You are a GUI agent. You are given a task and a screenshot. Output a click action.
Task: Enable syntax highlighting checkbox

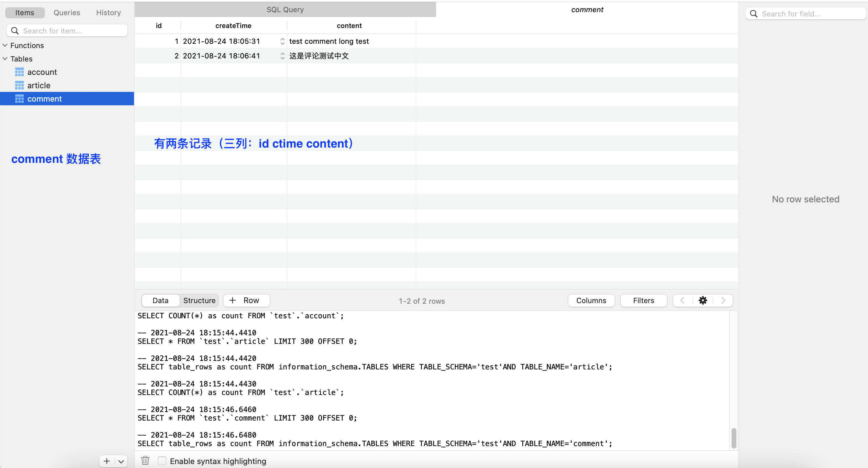click(x=162, y=461)
